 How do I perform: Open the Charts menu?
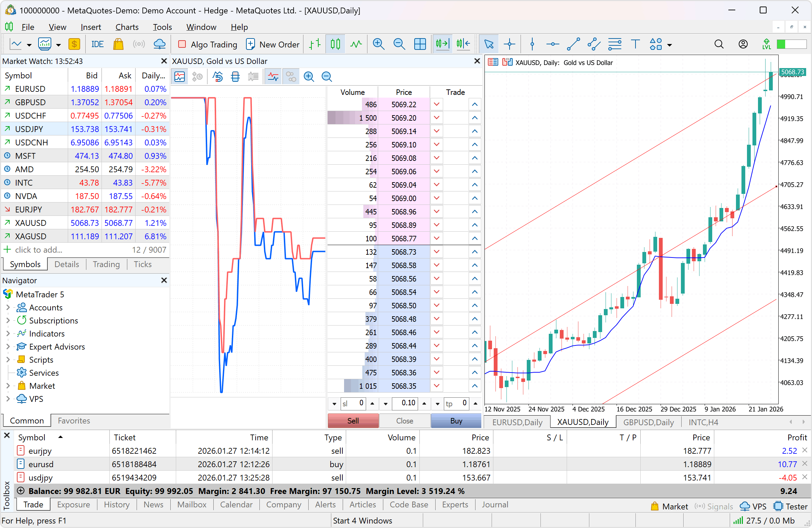[127, 27]
